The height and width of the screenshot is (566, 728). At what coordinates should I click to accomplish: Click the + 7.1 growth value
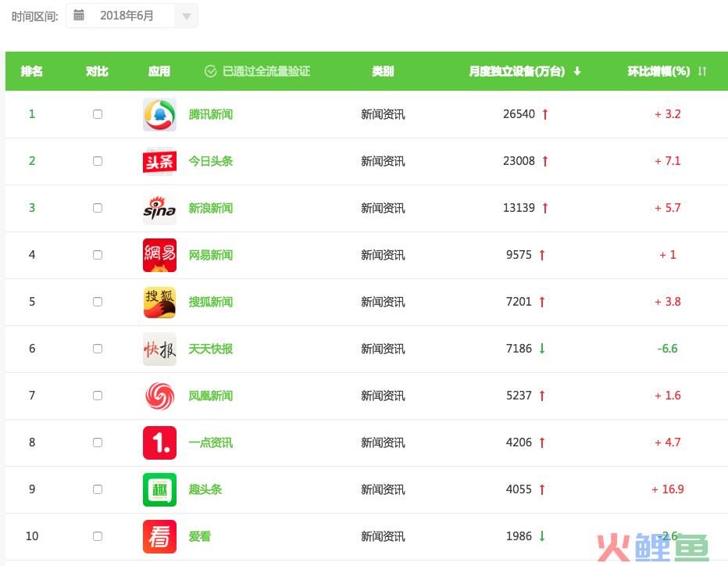click(668, 161)
